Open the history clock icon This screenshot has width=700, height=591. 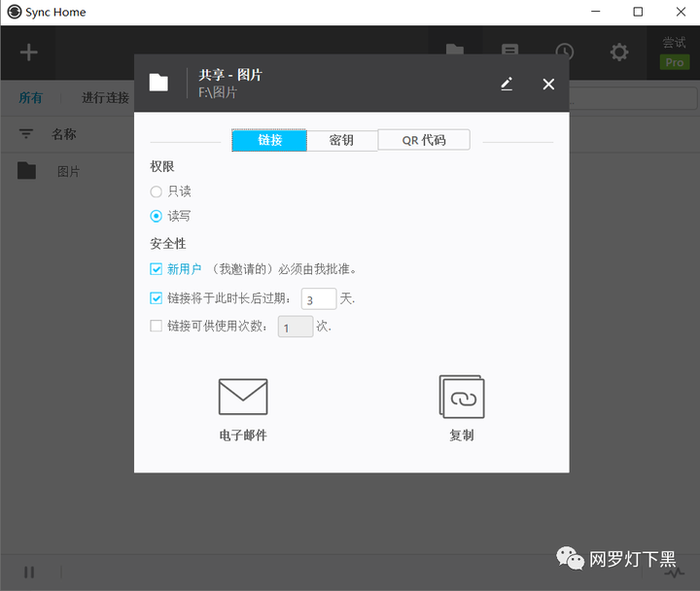point(564,52)
